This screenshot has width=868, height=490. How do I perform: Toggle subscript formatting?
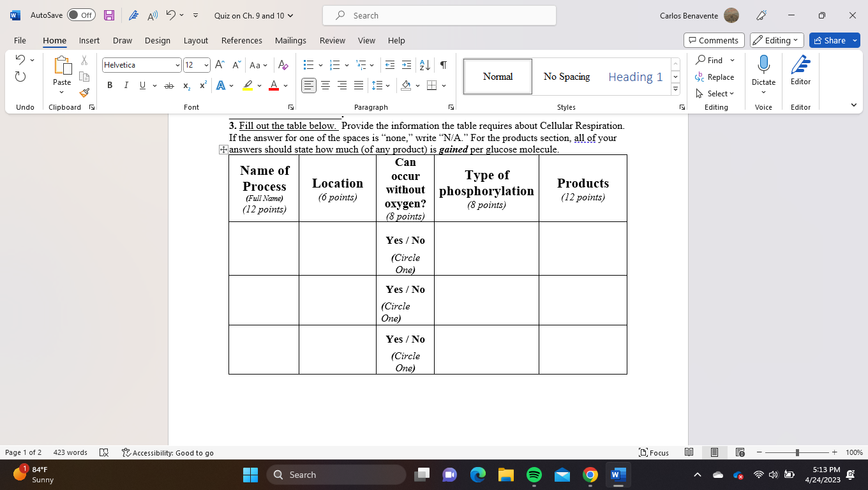point(186,85)
